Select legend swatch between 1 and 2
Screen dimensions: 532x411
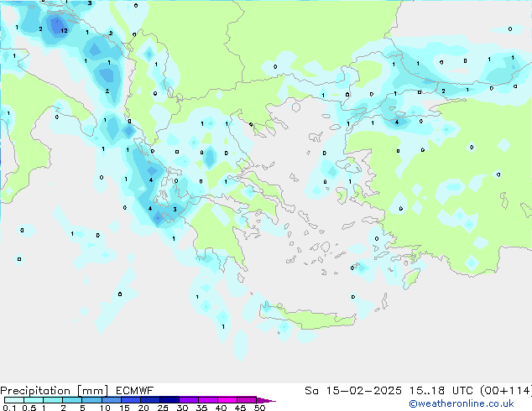[53, 400]
